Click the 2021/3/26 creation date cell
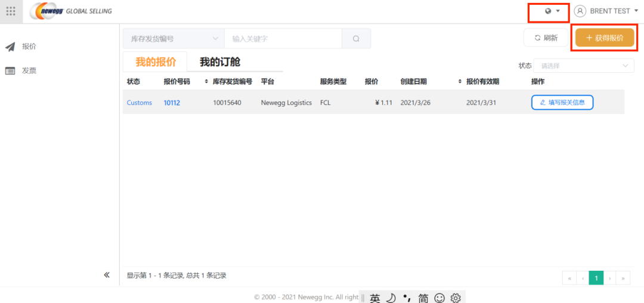644x303 pixels. pos(415,103)
